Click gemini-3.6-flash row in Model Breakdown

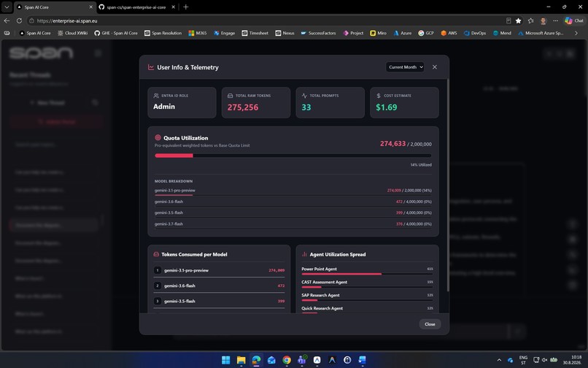(x=293, y=202)
